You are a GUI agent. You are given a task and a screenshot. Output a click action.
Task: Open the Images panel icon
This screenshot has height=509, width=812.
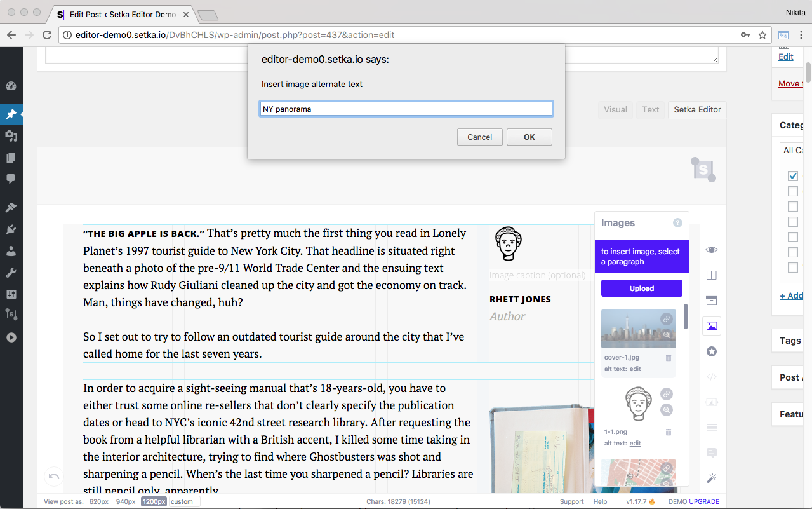(712, 326)
